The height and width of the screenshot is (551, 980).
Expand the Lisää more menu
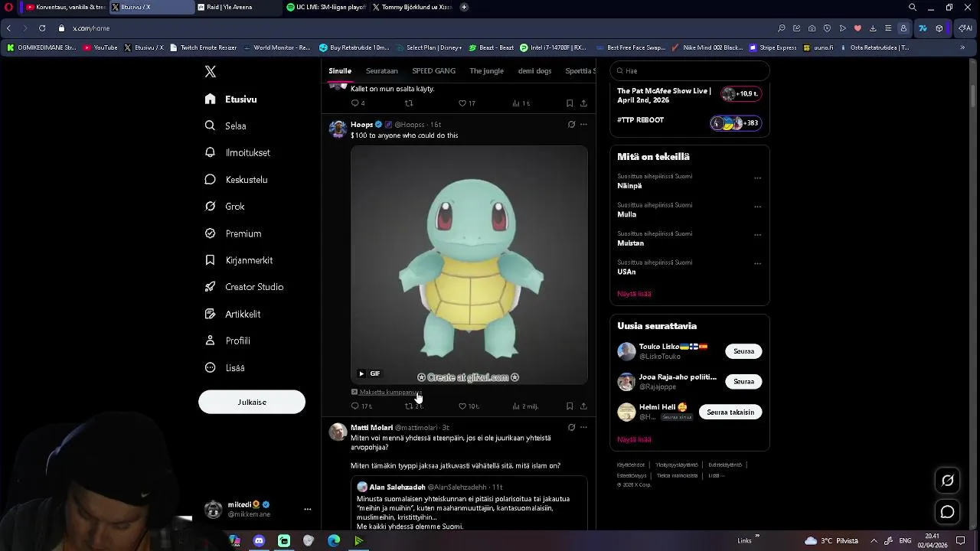point(224,368)
